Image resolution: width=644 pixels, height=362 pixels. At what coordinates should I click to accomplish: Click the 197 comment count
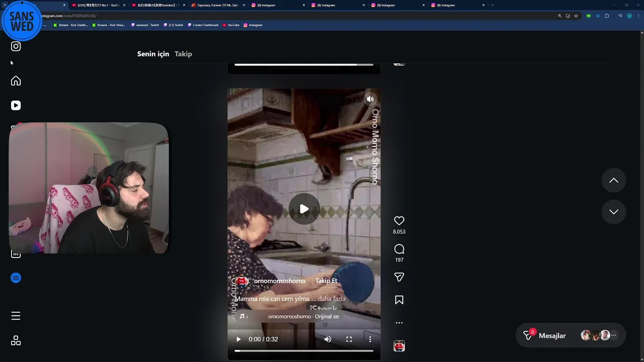[399, 260]
